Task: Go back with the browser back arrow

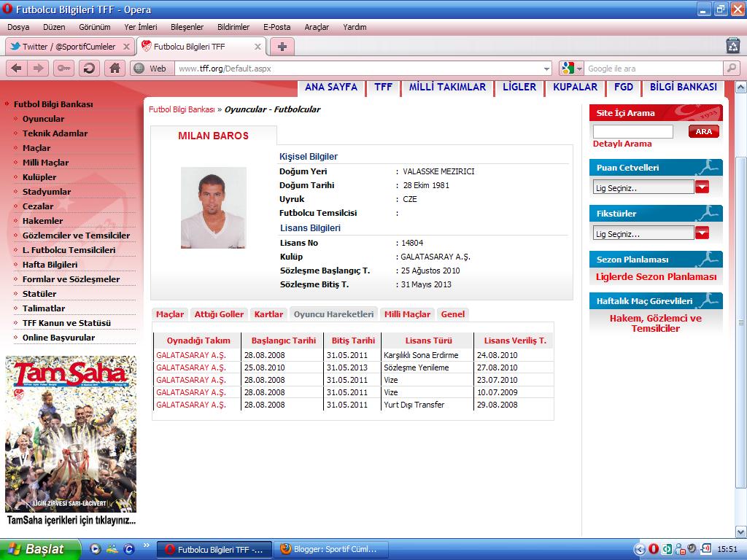Action: click(17, 69)
